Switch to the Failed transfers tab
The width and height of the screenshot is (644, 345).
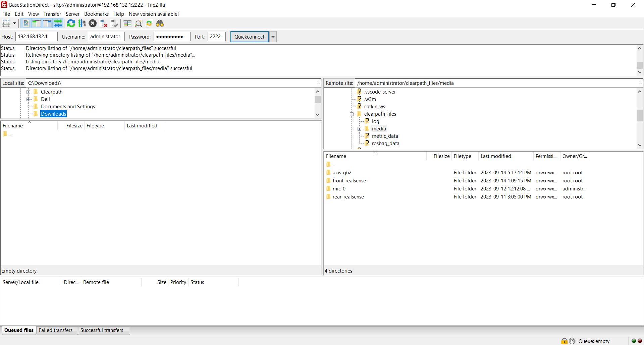pos(56,330)
